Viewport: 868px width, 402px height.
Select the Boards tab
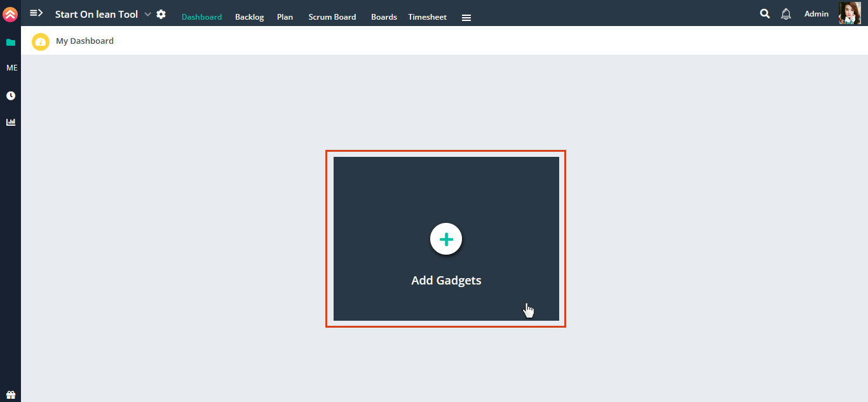(x=384, y=17)
